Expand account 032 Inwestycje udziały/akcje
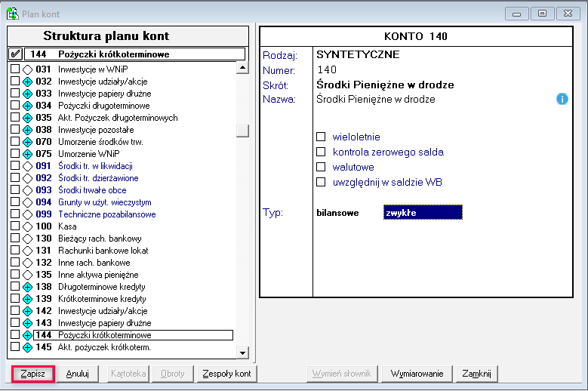Viewport: 588px width, 391px height. pyautogui.click(x=28, y=82)
